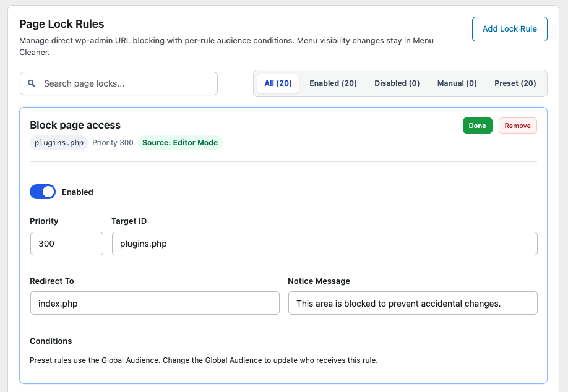Click the Target ID field label
Image resolution: width=568 pixels, height=392 pixels.
129,221
